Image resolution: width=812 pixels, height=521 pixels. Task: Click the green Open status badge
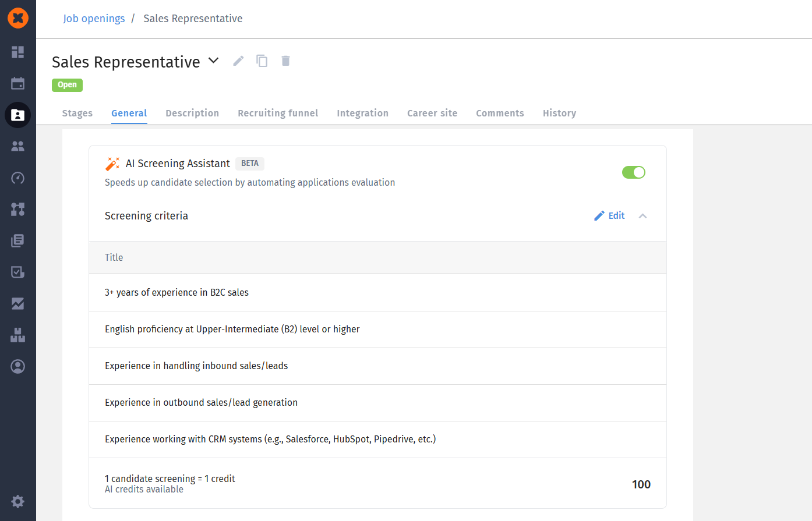click(x=67, y=85)
